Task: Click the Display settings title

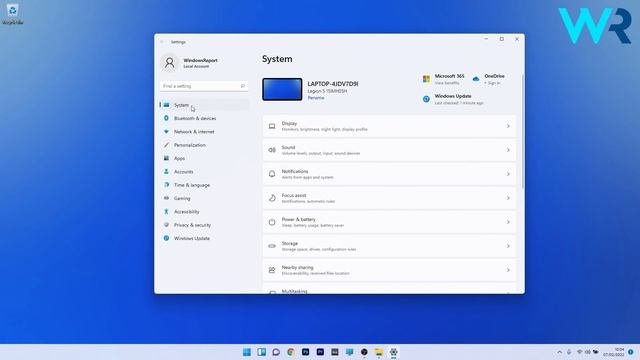Action: coord(289,123)
